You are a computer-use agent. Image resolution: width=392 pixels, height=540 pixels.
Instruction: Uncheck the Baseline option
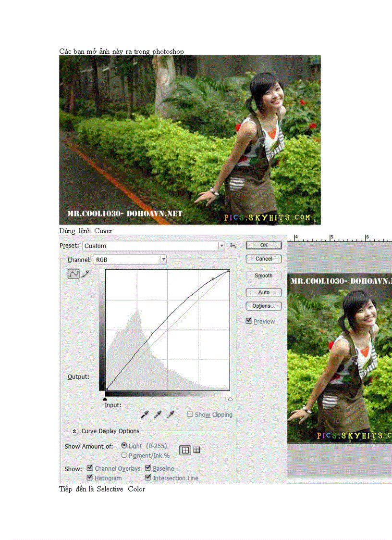147,468
